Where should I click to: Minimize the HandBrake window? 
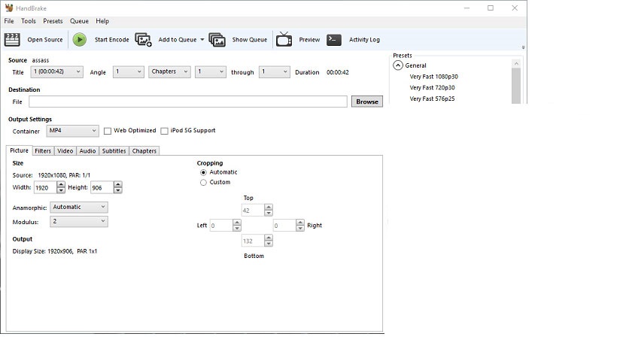(x=466, y=8)
